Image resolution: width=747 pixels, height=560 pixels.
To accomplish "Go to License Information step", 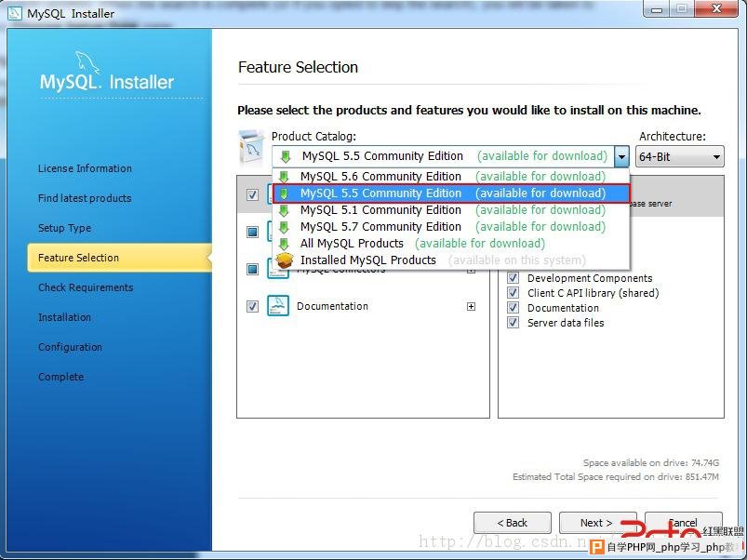I will click(x=85, y=168).
